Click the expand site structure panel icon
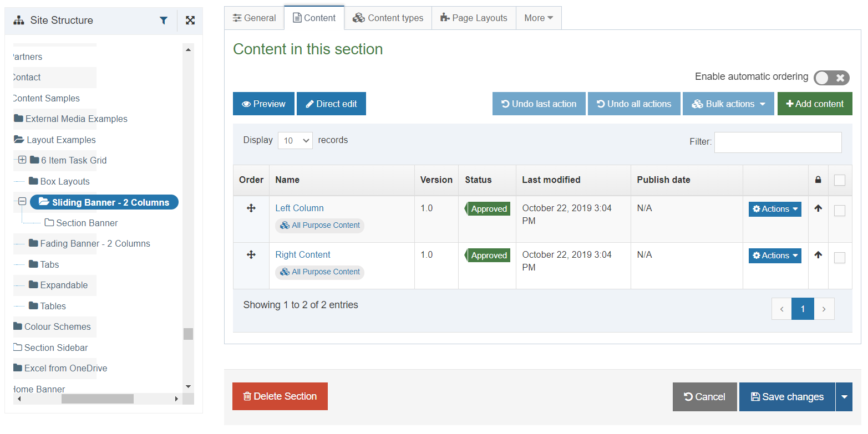 click(190, 21)
